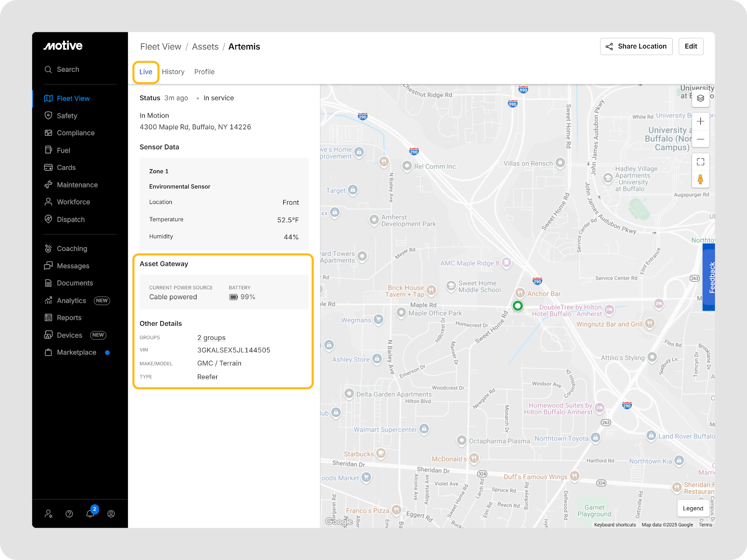Click the green asset location marker
Viewport: 747px width, 560px height.
(517, 306)
